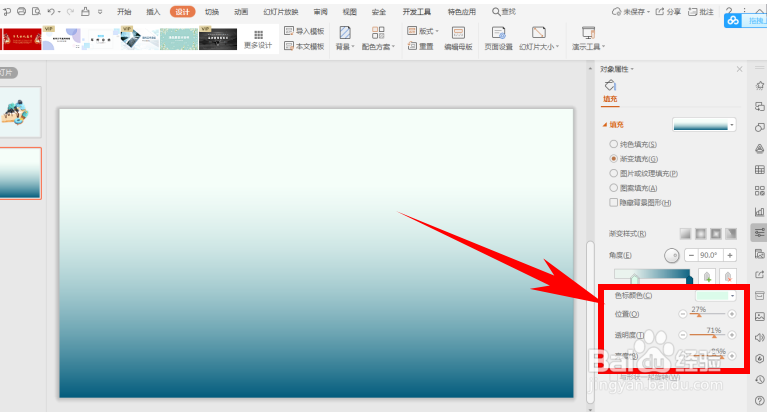The image size is (767, 412).
Task: Open the 幻灯片放映 tab
Action: [281, 12]
